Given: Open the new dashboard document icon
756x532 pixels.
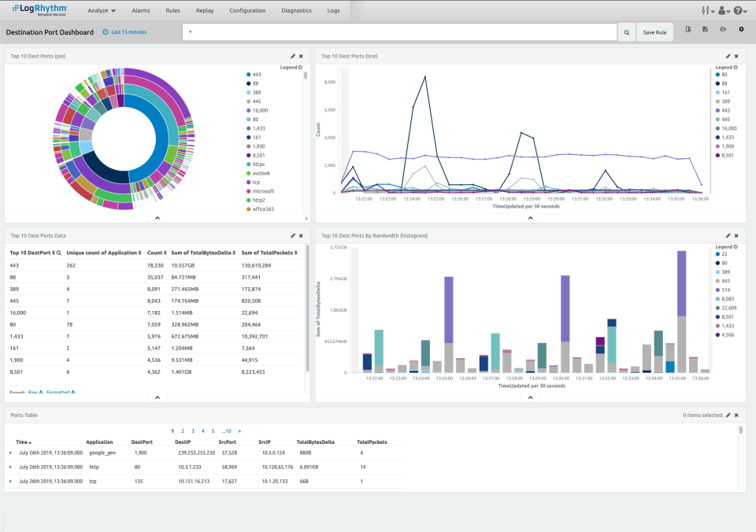Looking at the screenshot, I should [x=688, y=30].
